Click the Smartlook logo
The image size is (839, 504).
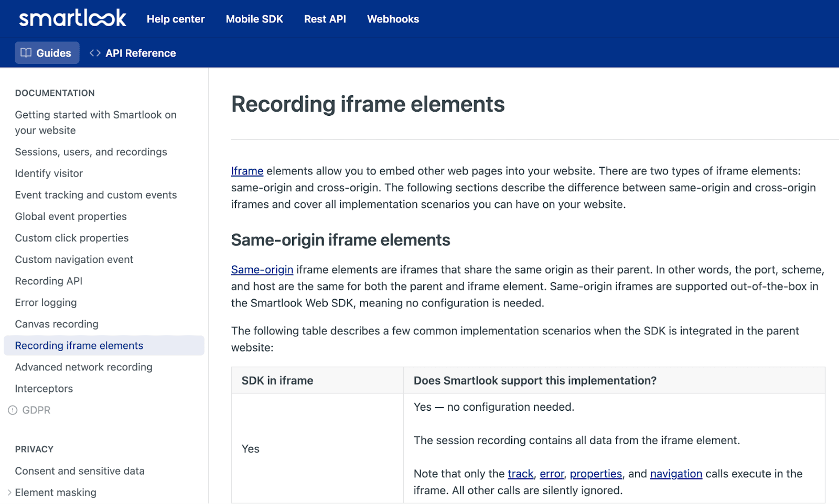[x=72, y=18]
